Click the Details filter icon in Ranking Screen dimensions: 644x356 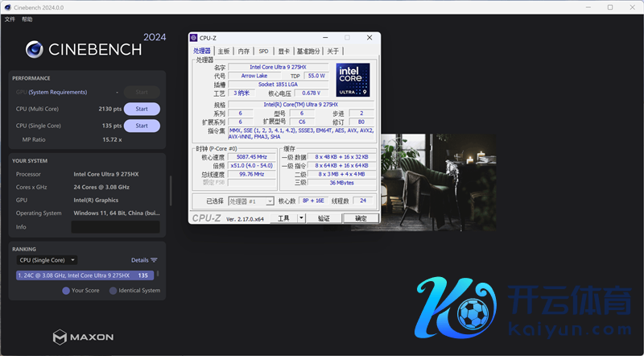coord(154,260)
